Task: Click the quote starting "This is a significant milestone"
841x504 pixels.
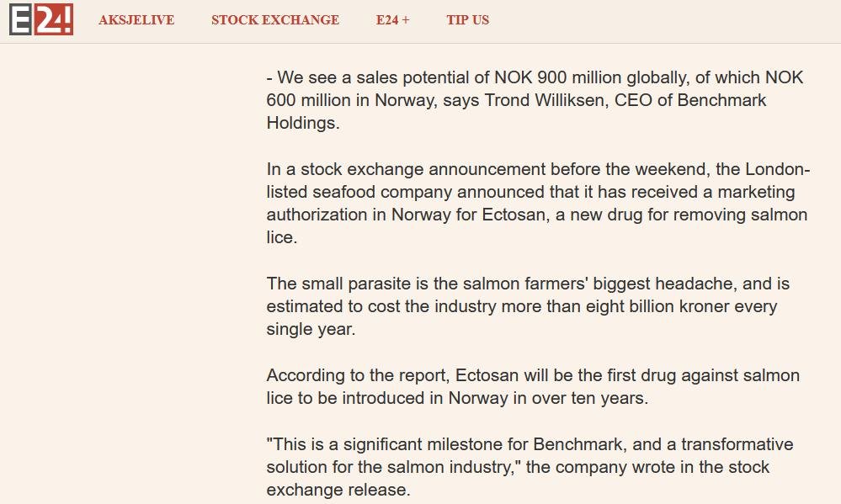Action: [530, 466]
